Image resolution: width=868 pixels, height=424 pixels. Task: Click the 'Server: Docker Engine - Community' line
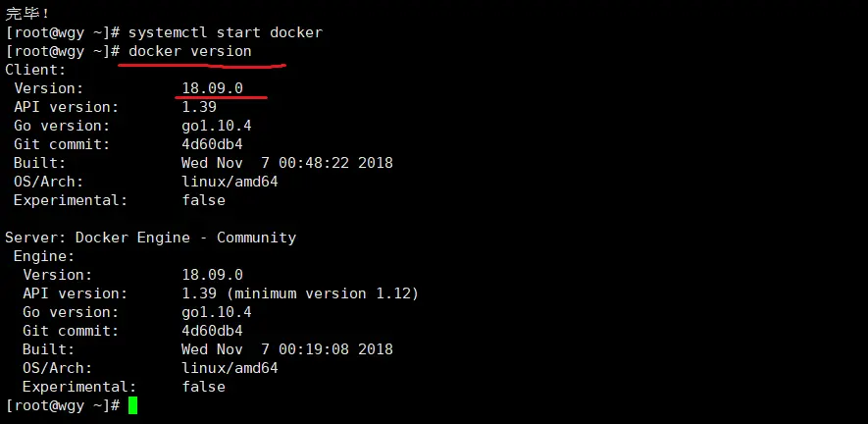150,238
